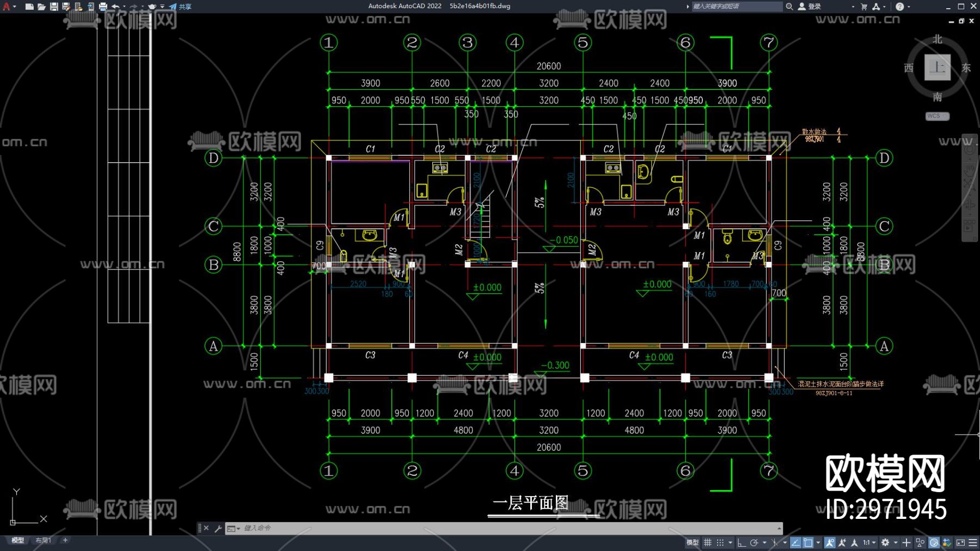The width and height of the screenshot is (980, 551).
Task: Click the Undo arrow icon
Action: [115, 6]
